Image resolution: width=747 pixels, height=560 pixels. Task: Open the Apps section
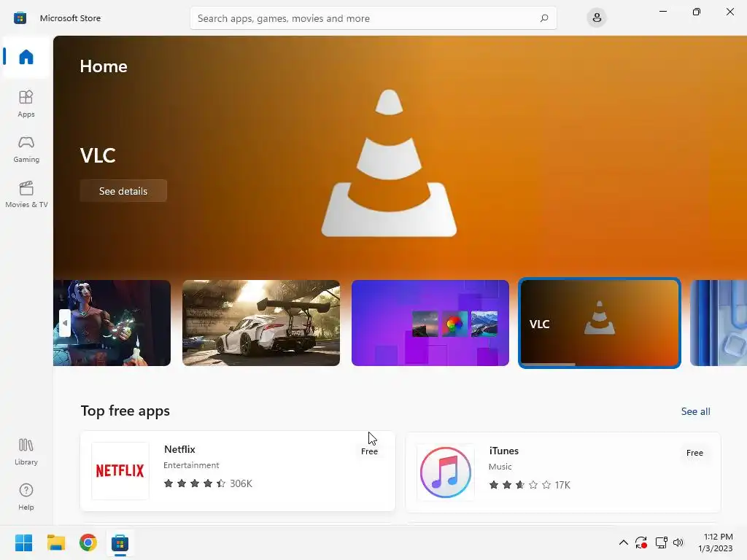tap(26, 104)
